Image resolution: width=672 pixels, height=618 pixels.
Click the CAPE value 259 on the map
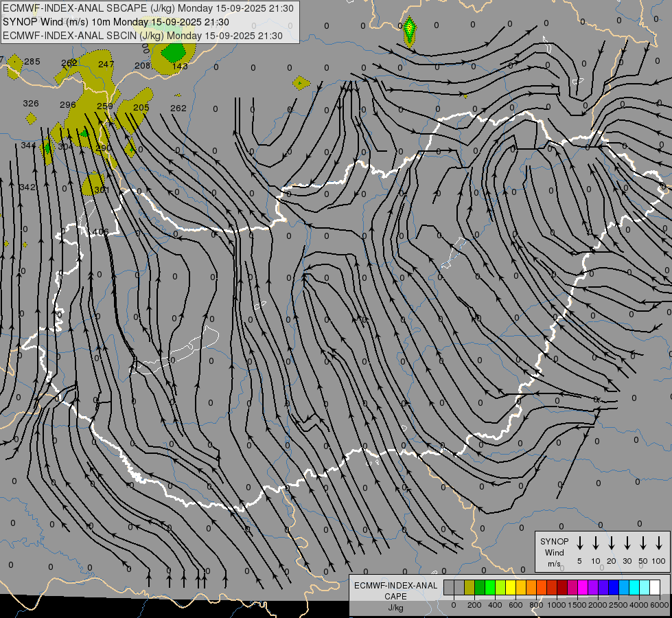104,106
